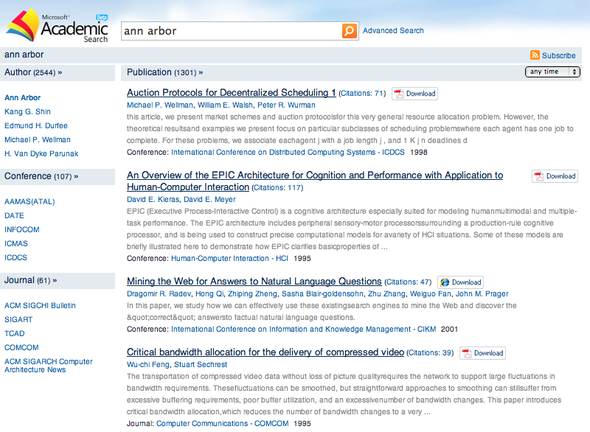Screen dimensions: 590x432
Task: Open Auction Protocols for Decentralized Scheduling title
Action: coord(231,93)
